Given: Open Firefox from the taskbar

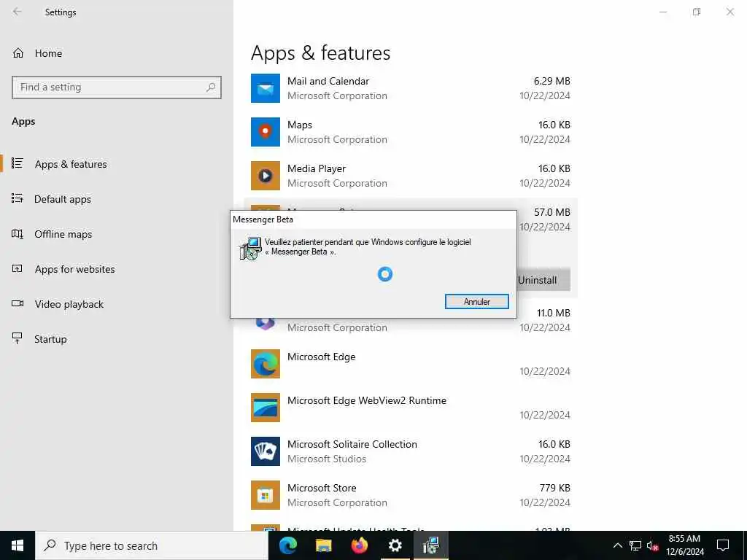Looking at the screenshot, I should point(359,545).
